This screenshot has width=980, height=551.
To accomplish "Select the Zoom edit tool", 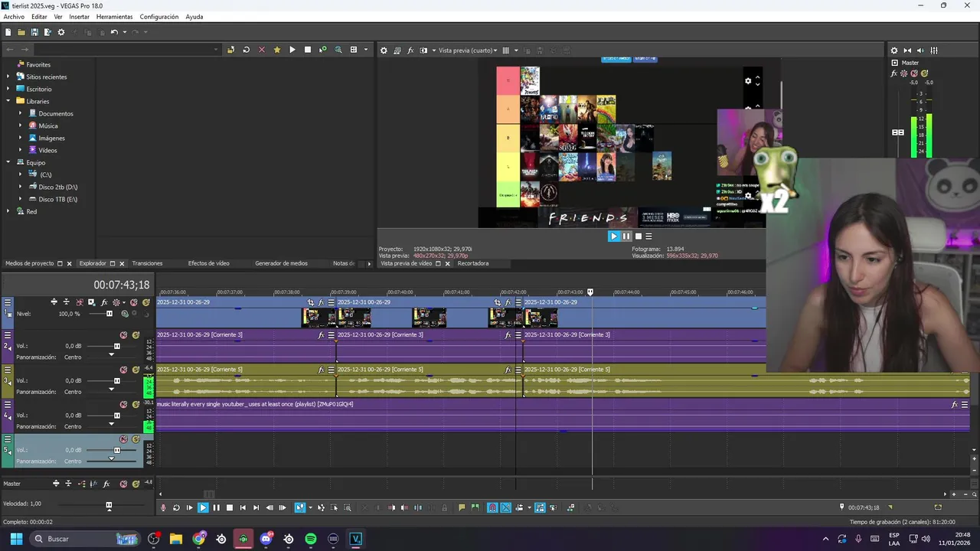I will pos(348,507).
